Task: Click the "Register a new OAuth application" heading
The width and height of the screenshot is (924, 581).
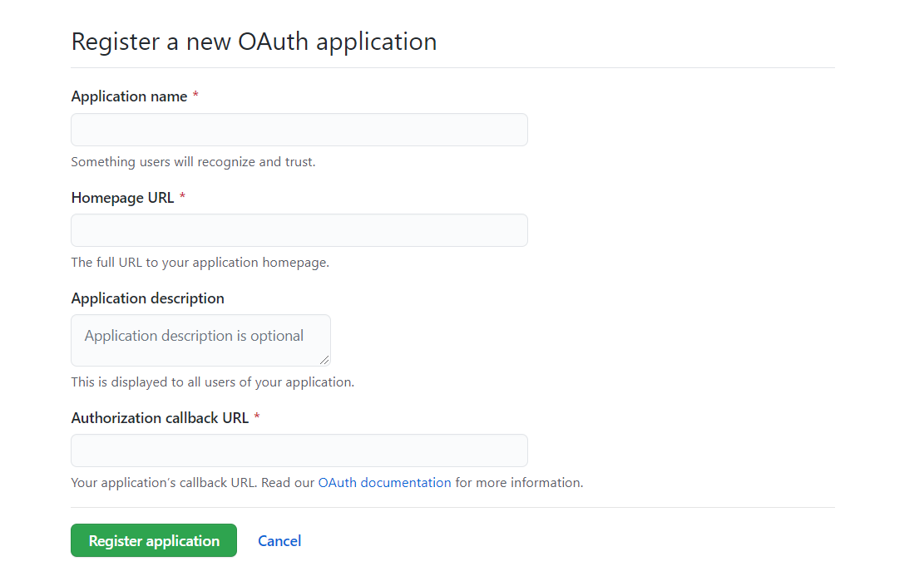Action: 254,42
